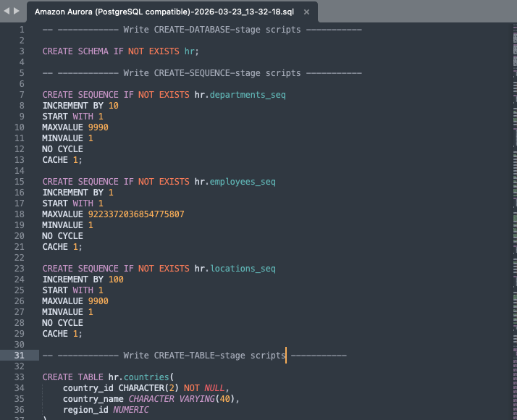Click the CREATE-SEQUENCE-stage scripts comment
This screenshot has height=420, width=517.
(x=202, y=73)
